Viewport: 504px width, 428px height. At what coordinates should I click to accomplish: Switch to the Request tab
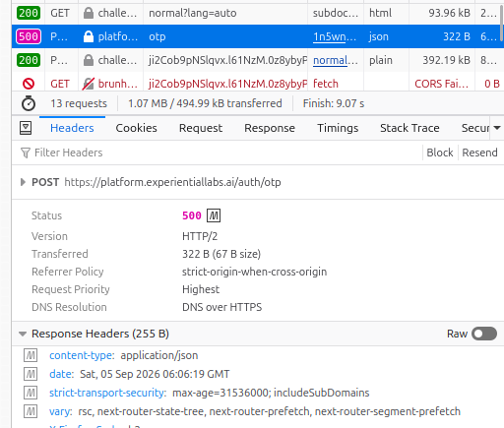[x=201, y=128]
